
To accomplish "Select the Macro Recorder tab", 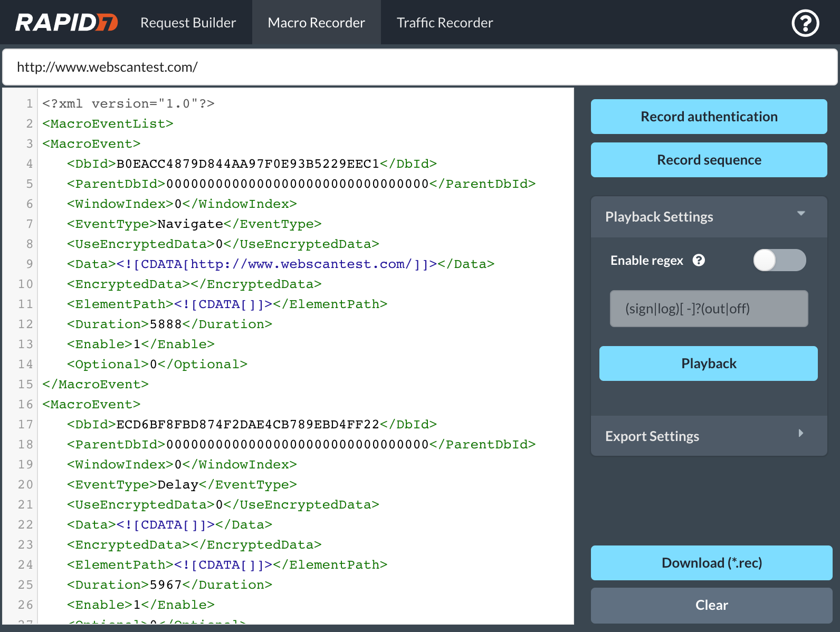I will (x=316, y=23).
